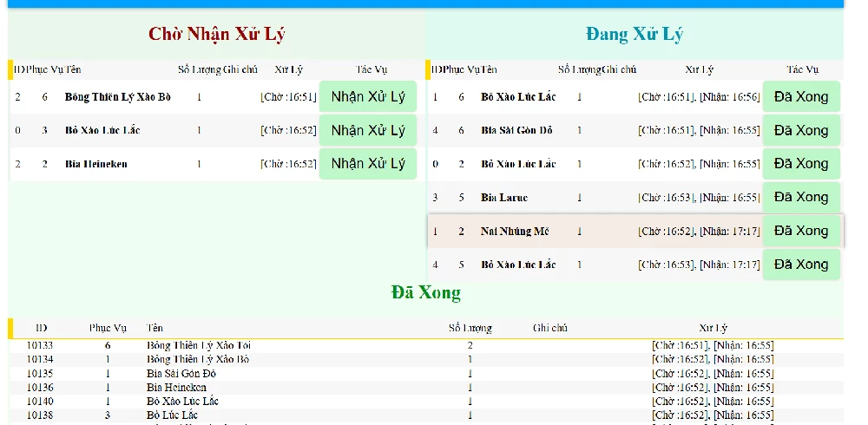
Task: Select order ID 10136 in Đã Xong table
Action: pyautogui.click(x=40, y=388)
